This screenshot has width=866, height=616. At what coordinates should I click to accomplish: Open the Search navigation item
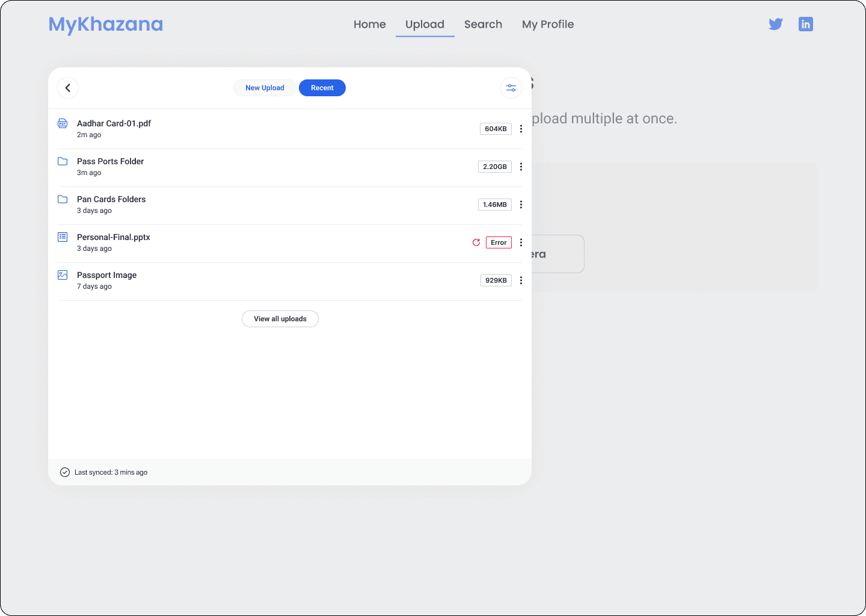(483, 24)
